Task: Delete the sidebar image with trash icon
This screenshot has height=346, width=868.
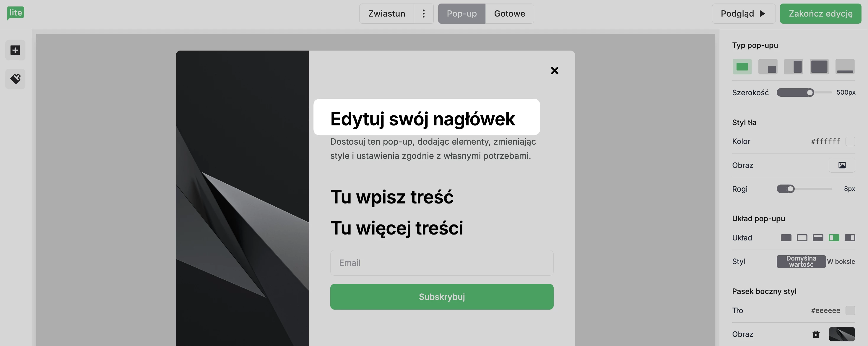Action: click(816, 334)
